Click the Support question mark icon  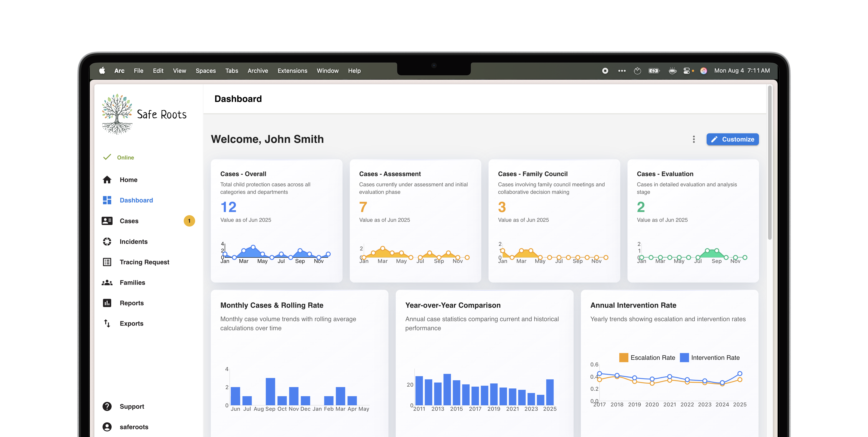[107, 406]
